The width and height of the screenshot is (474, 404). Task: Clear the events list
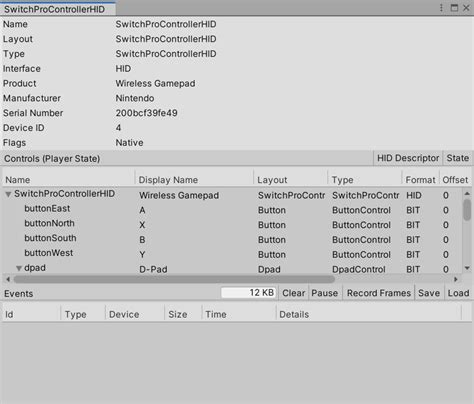293,293
